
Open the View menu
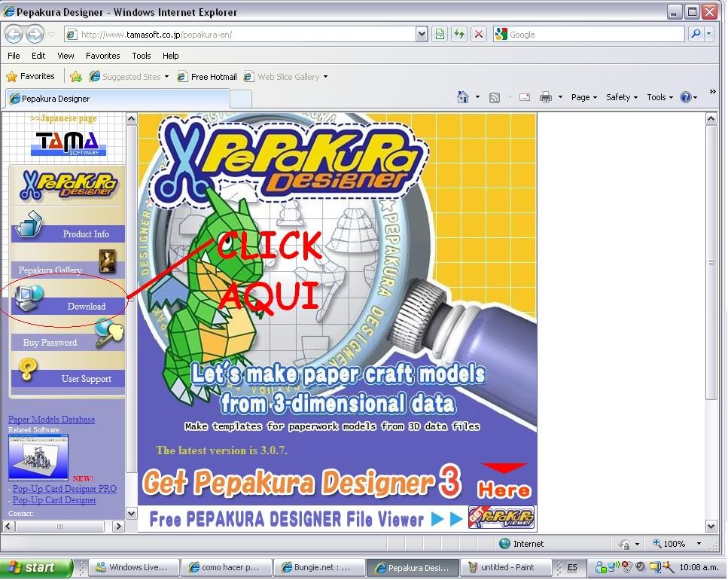tap(65, 56)
